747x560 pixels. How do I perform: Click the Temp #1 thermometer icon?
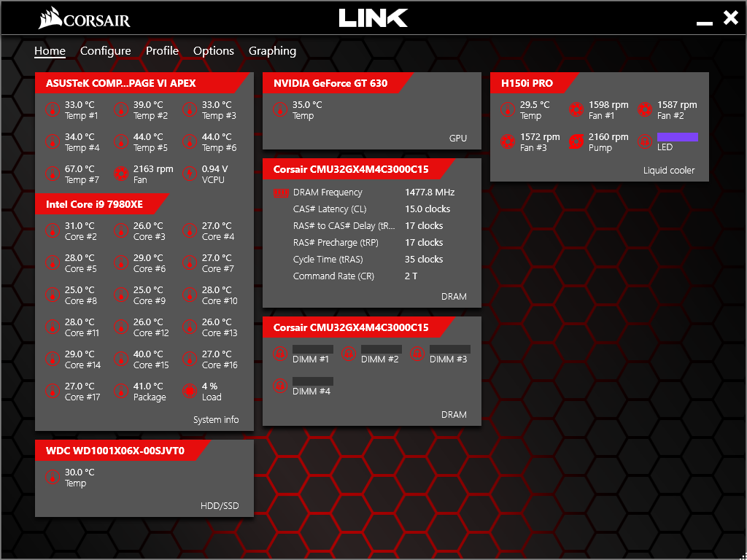coord(53,110)
